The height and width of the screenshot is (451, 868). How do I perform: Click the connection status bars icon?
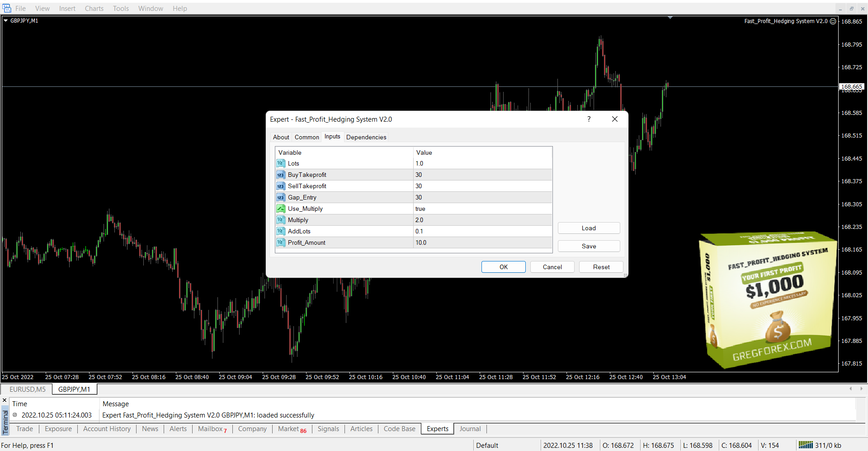pyautogui.click(x=805, y=445)
